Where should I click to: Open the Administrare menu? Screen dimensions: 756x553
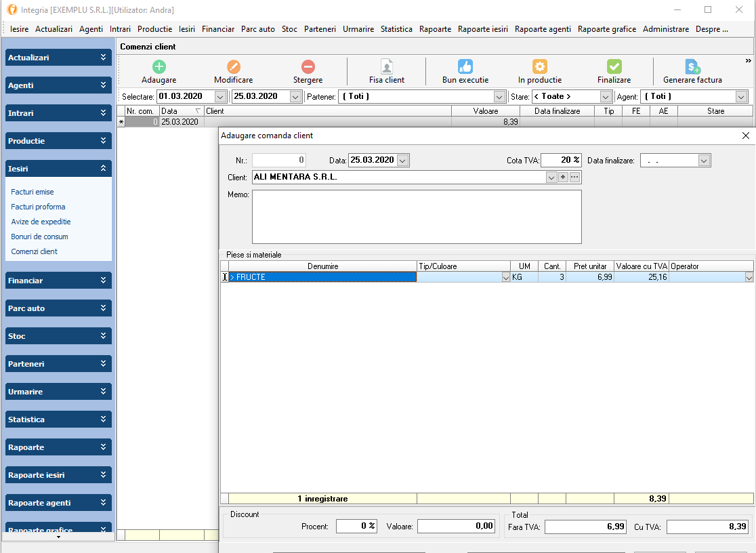(x=665, y=29)
